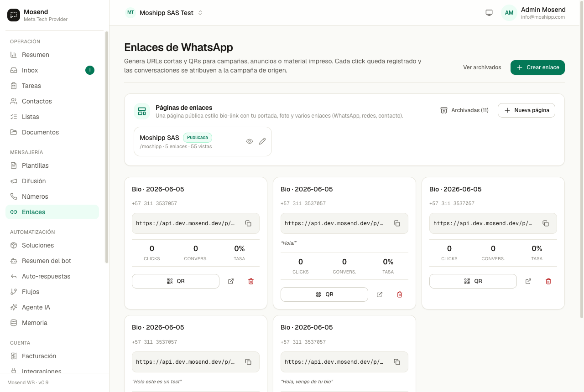Go to Tareas in sidebar
Viewport: 584px width, 392px height.
pos(52,86)
